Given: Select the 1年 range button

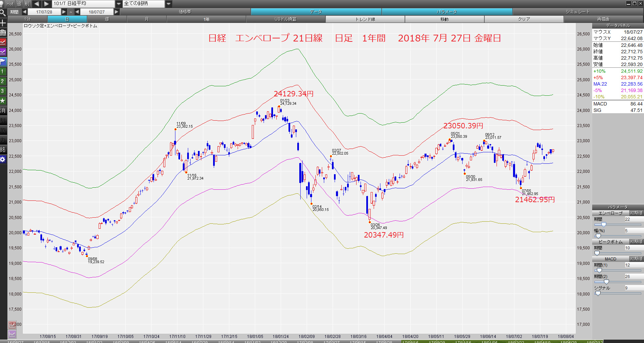Looking at the screenshot, I should (x=206, y=19).
